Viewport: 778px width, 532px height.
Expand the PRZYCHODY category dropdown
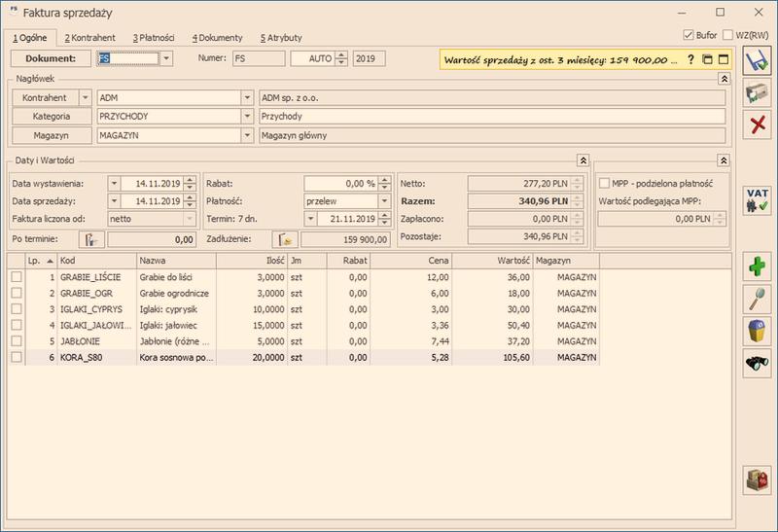coord(247,116)
